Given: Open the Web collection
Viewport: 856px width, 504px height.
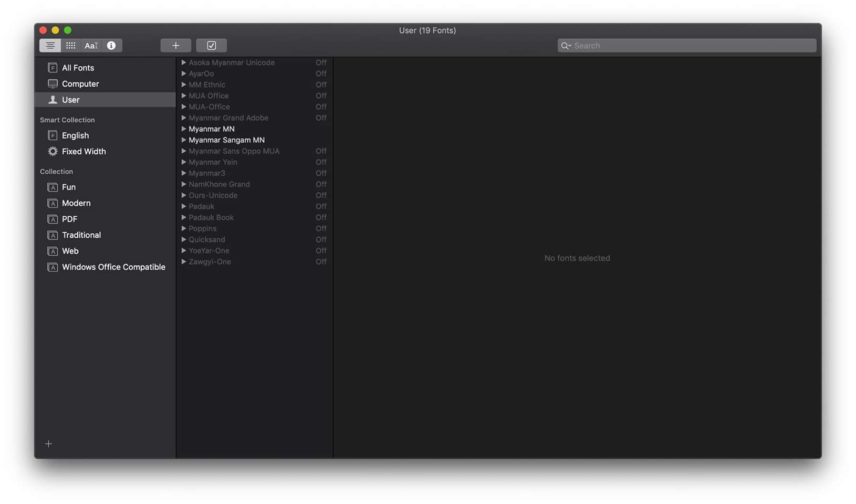Looking at the screenshot, I should [106, 251].
